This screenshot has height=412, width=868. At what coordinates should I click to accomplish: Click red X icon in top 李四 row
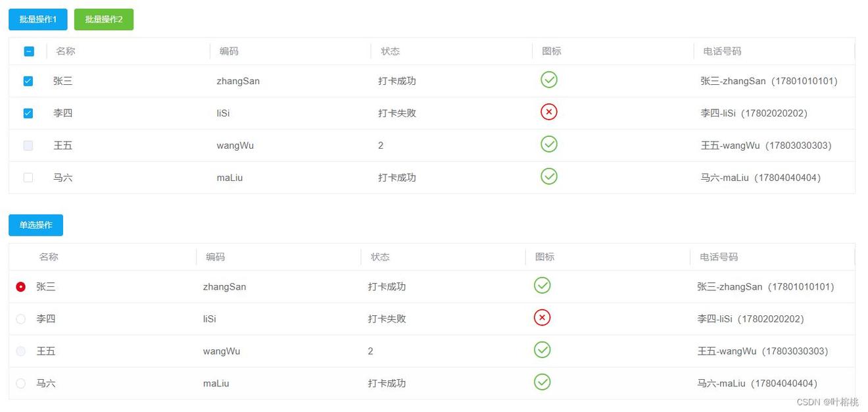[x=549, y=112]
